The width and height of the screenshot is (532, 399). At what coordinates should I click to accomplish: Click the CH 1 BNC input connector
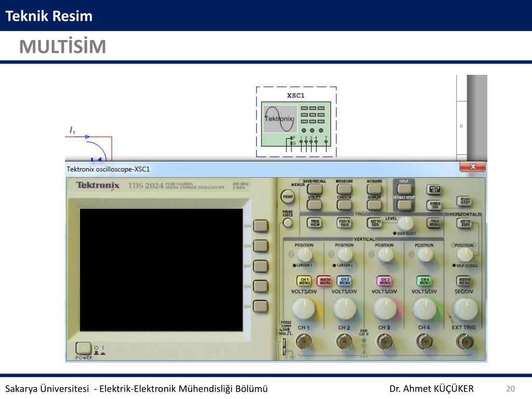(304, 342)
